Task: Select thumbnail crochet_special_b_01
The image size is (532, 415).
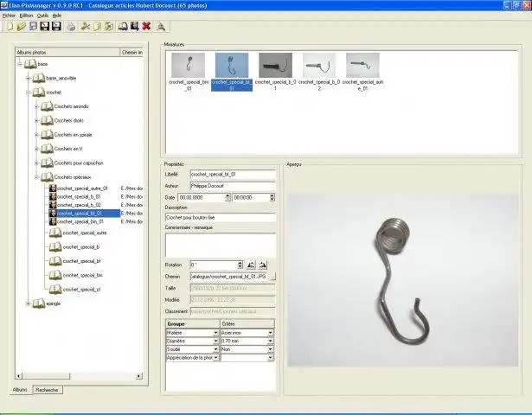Action: [275, 72]
